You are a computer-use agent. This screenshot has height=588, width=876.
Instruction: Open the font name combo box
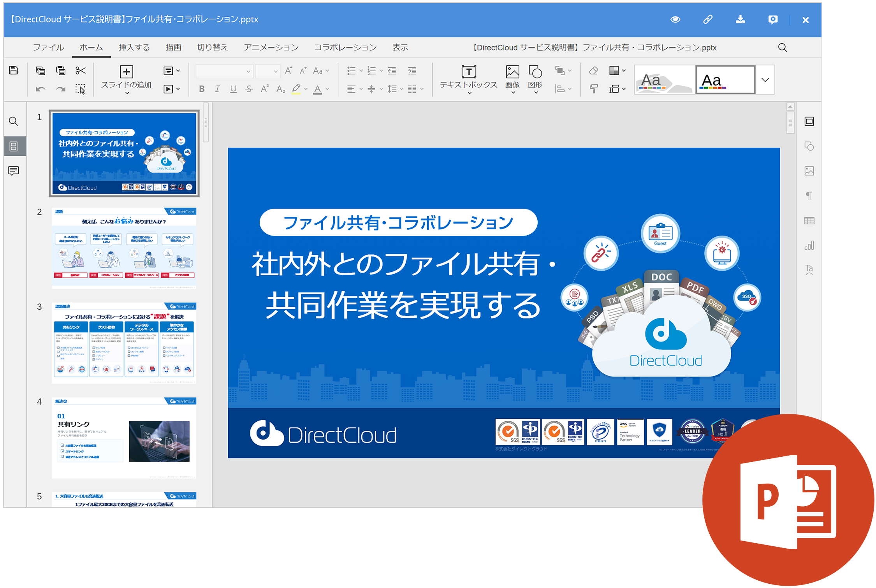[225, 71]
